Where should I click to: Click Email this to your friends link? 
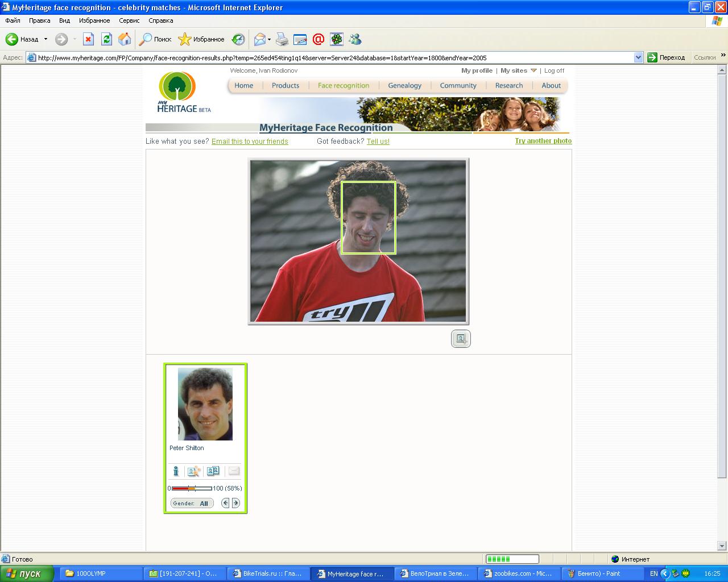250,142
